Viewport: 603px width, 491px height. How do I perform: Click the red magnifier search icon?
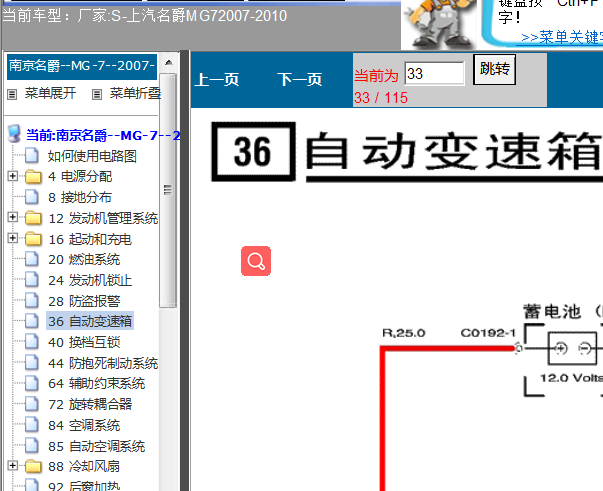coord(256,261)
